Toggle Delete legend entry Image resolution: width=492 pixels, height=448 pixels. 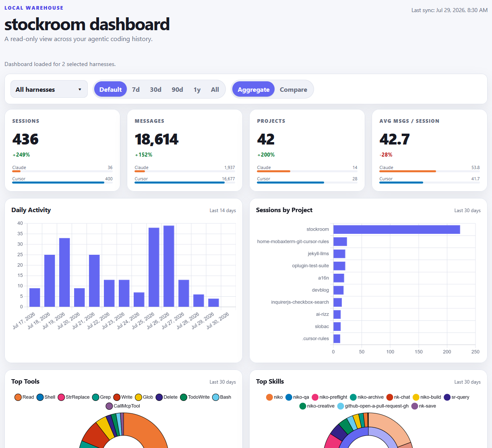(167, 397)
